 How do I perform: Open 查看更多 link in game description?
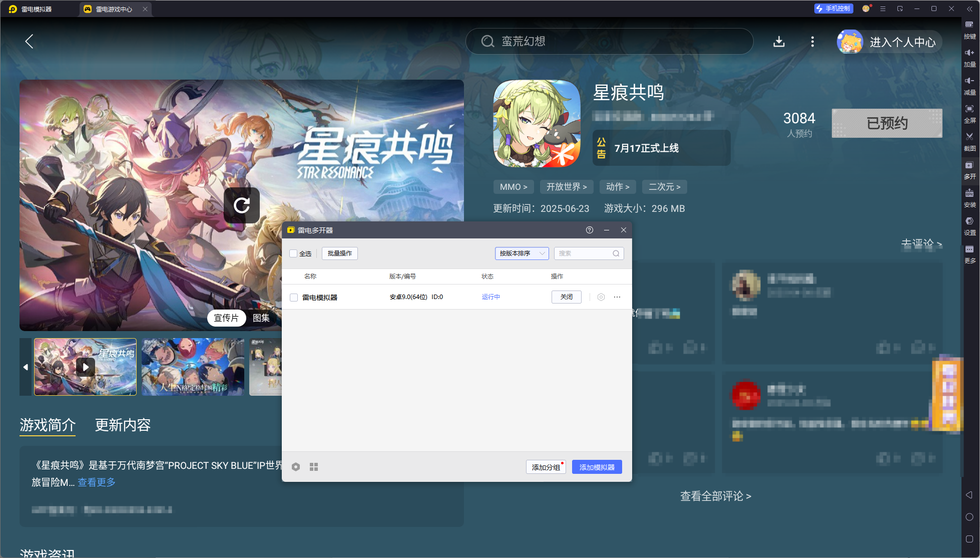click(97, 482)
